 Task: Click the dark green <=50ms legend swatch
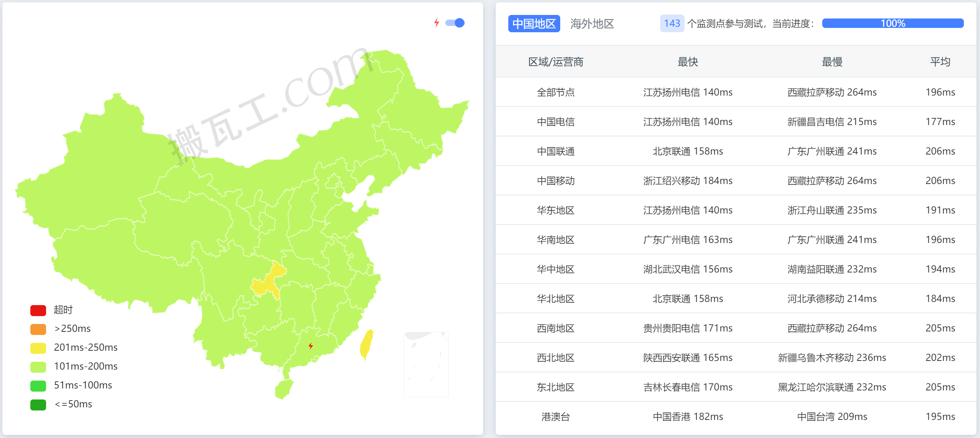[x=38, y=404]
